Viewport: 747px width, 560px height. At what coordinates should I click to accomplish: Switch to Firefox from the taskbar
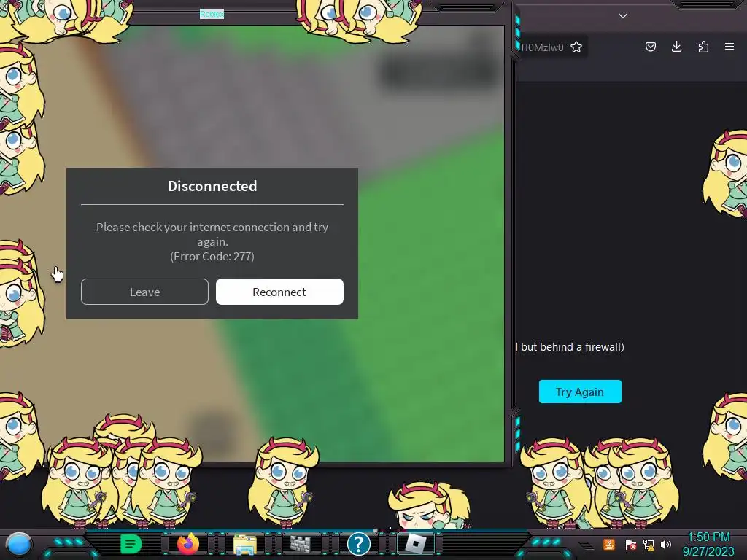[x=187, y=544]
